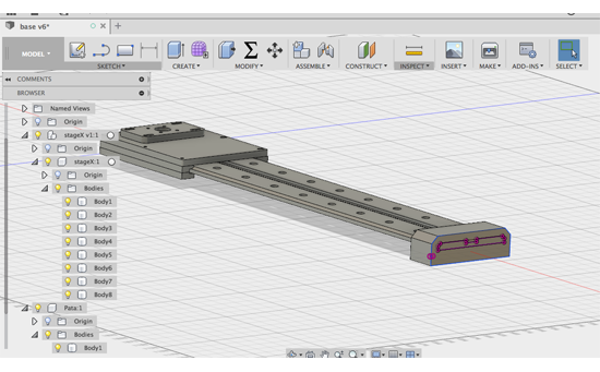Open Grid and Snaps settings icon
The height and width of the screenshot is (372, 600).
click(393, 354)
